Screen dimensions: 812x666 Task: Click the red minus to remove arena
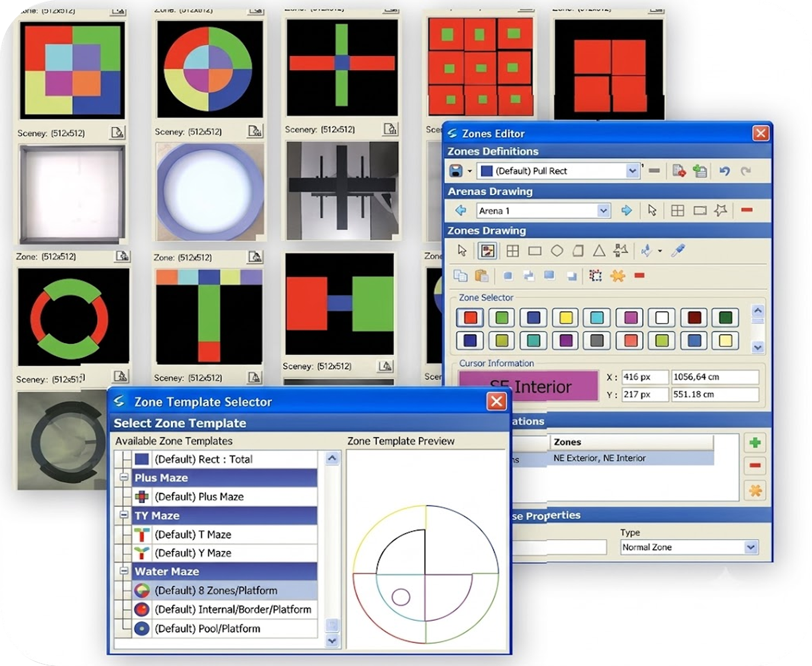point(747,210)
